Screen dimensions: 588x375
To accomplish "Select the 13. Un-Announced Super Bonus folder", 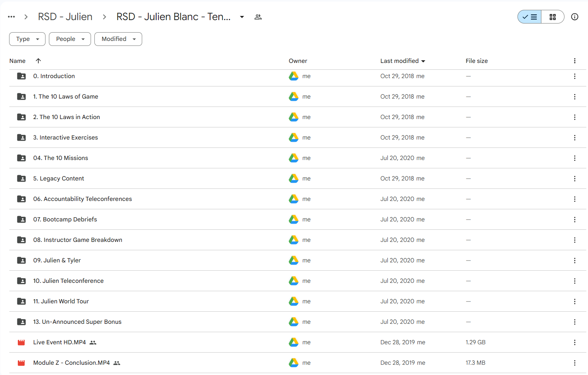I will tap(77, 322).
